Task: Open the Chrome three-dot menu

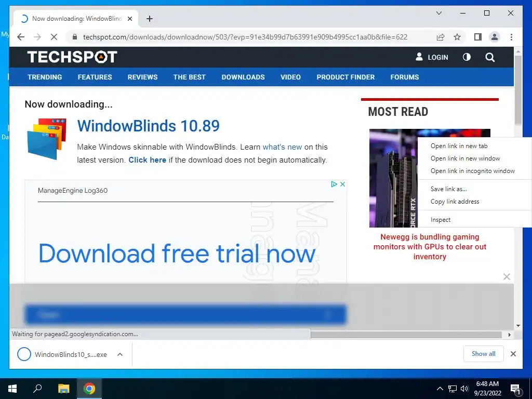Action: point(511,37)
